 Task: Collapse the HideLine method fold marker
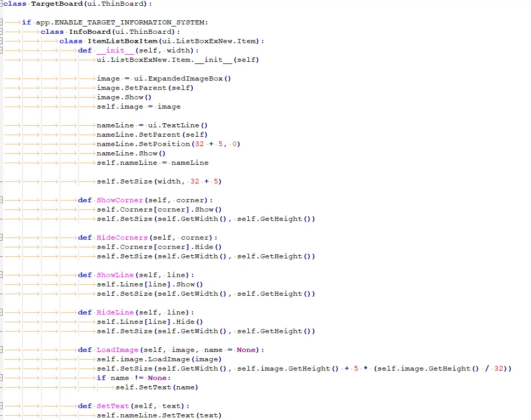[x=2, y=312]
